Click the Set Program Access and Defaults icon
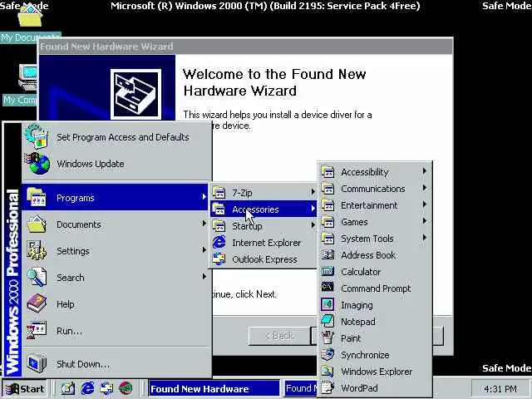532x399 pixels. click(x=36, y=136)
